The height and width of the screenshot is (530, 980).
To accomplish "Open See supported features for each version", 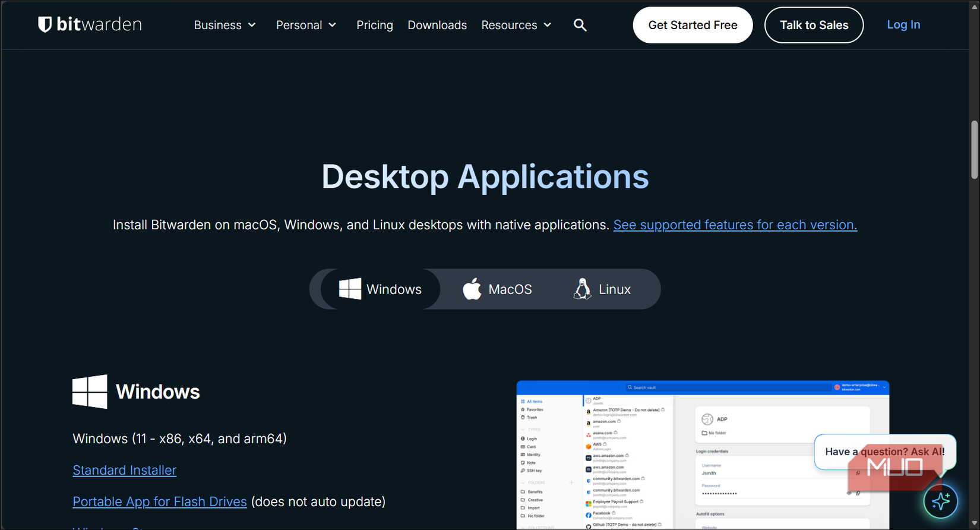I will pos(735,225).
